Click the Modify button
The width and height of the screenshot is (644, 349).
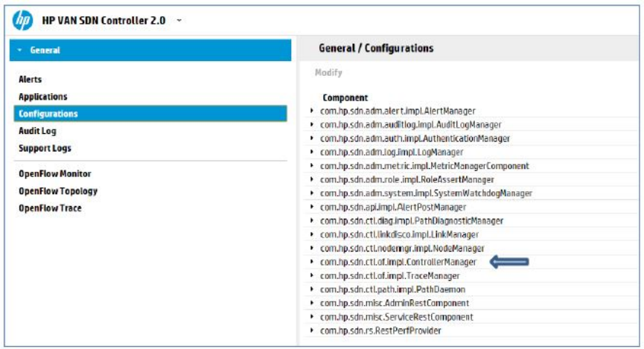[328, 73]
